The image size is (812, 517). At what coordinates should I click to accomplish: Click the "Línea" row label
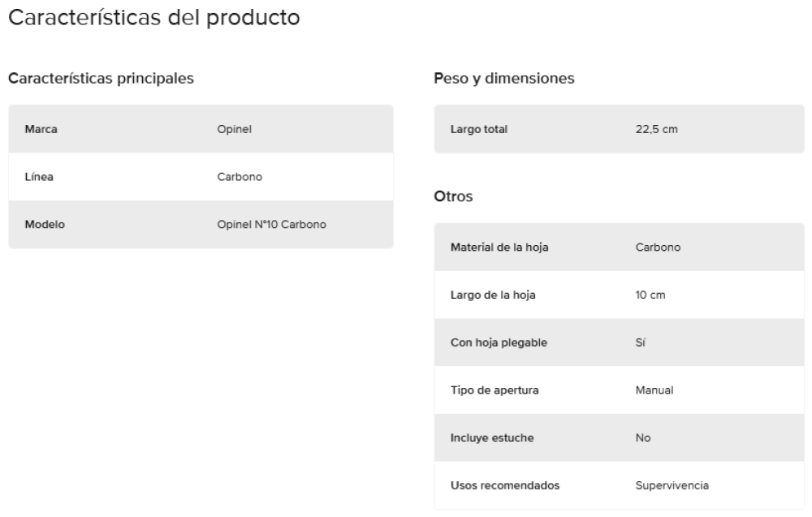pyautogui.click(x=39, y=176)
